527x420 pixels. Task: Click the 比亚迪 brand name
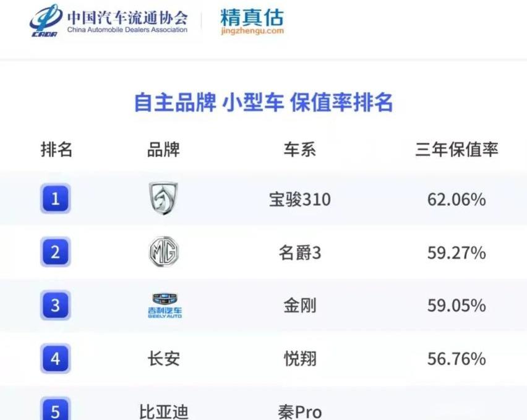[x=164, y=412]
